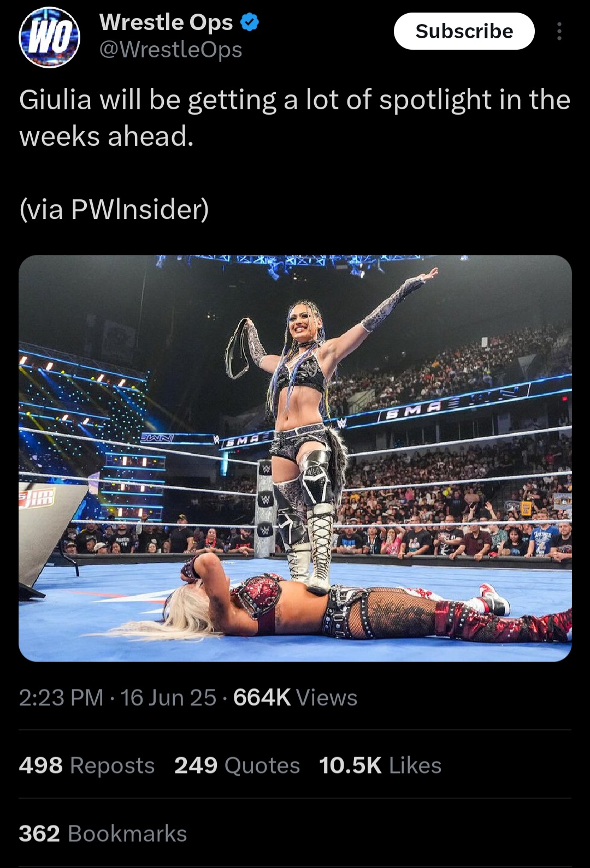View the 249 Quotes list
The height and width of the screenshot is (868, 590).
[x=237, y=765]
